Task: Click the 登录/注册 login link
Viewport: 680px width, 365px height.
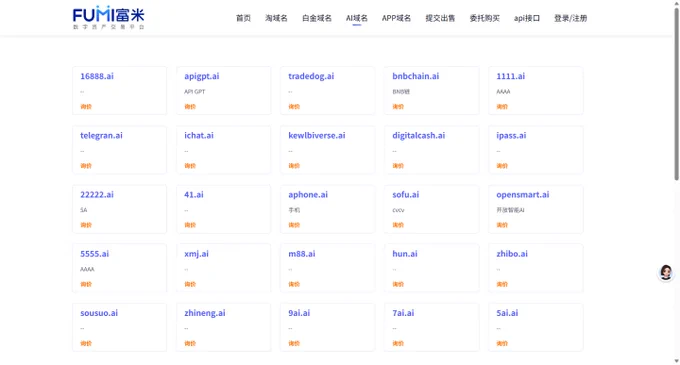Action: pos(570,18)
